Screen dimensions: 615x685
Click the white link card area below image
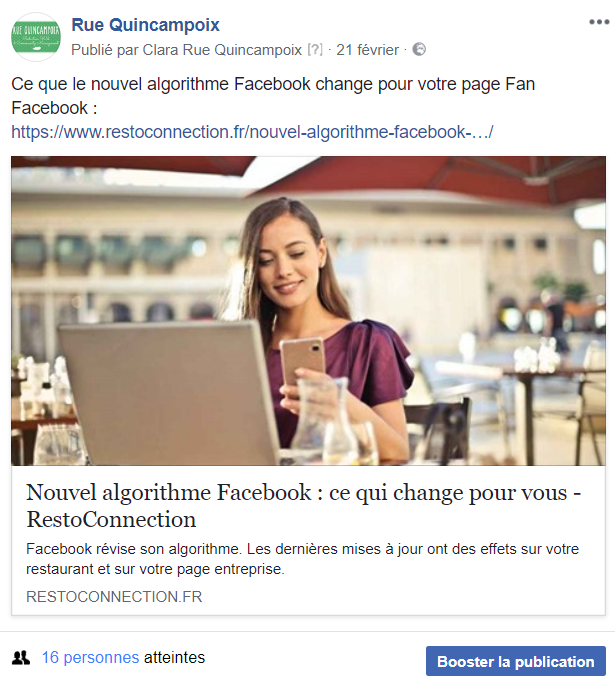[308, 540]
